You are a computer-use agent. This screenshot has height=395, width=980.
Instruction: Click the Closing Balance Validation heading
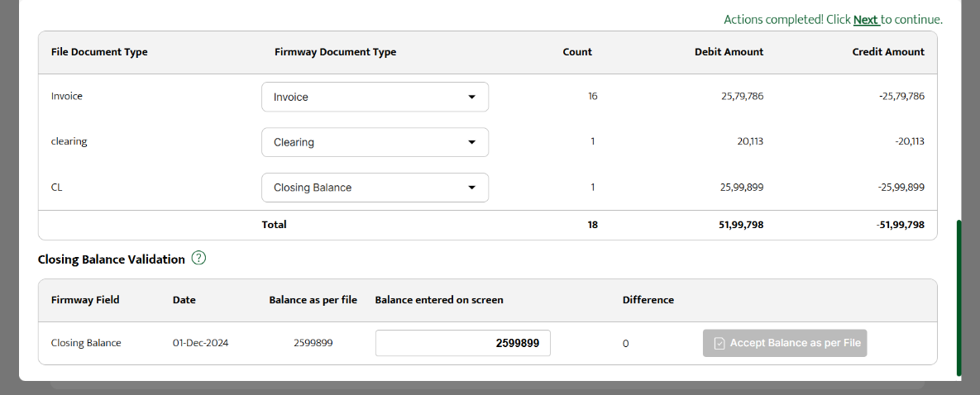[x=111, y=259]
